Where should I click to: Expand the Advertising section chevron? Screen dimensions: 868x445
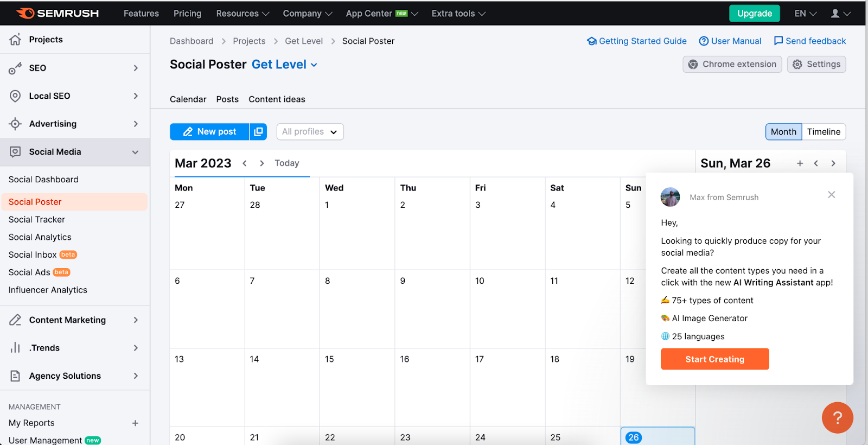[136, 124]
